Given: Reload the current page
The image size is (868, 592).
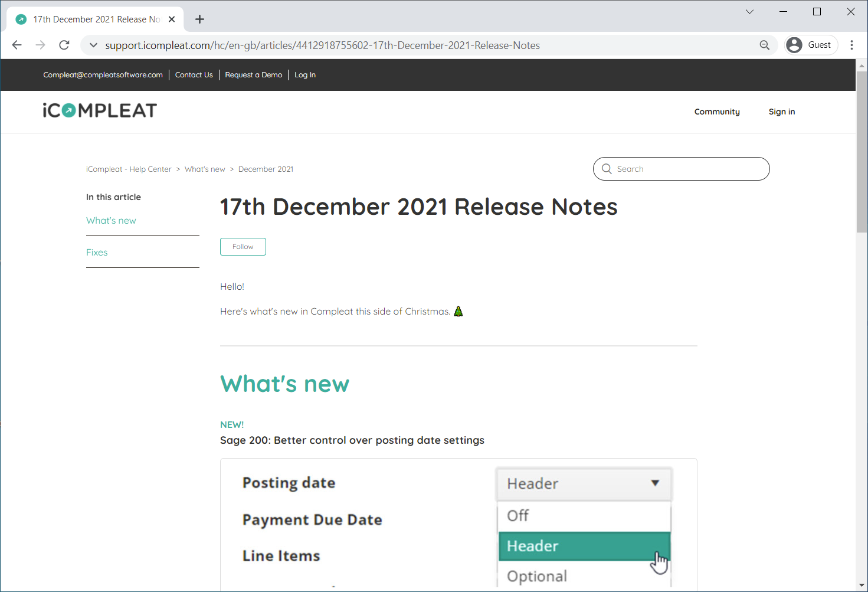Looking at the screenshot, I should [64, 45].
